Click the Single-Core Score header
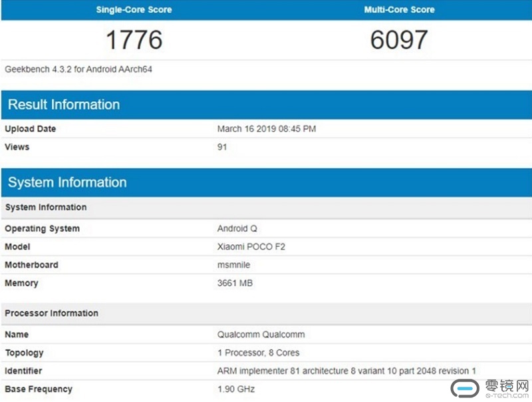Screen dimensions: 532x402 click(134, 10)
